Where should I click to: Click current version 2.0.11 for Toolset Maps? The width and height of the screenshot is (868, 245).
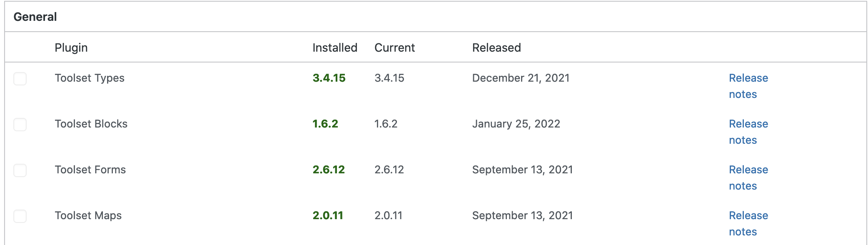[x=389, y=216]
